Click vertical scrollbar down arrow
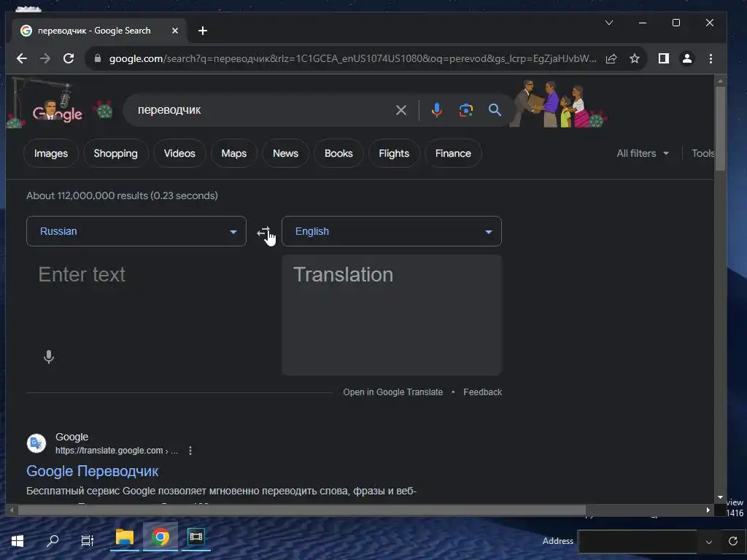 (720, 497)
